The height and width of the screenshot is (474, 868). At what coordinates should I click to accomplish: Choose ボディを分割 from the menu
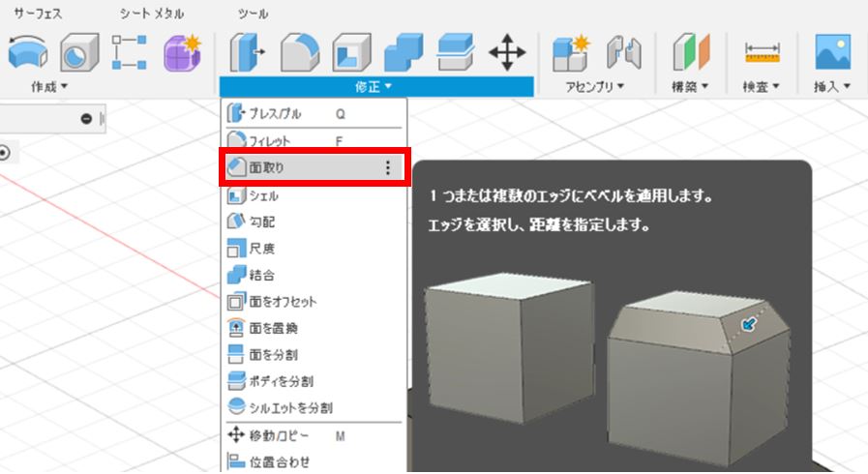314,381
